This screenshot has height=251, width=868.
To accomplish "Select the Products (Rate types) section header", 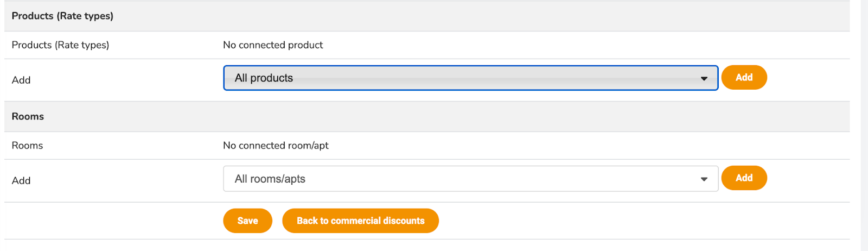I will tap(62, 16).
